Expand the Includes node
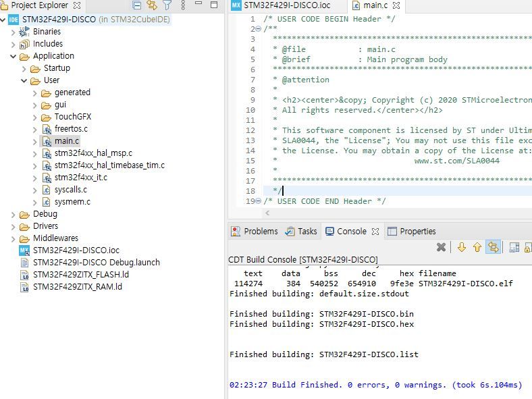532x399 pixels. [x=14, y=45]
